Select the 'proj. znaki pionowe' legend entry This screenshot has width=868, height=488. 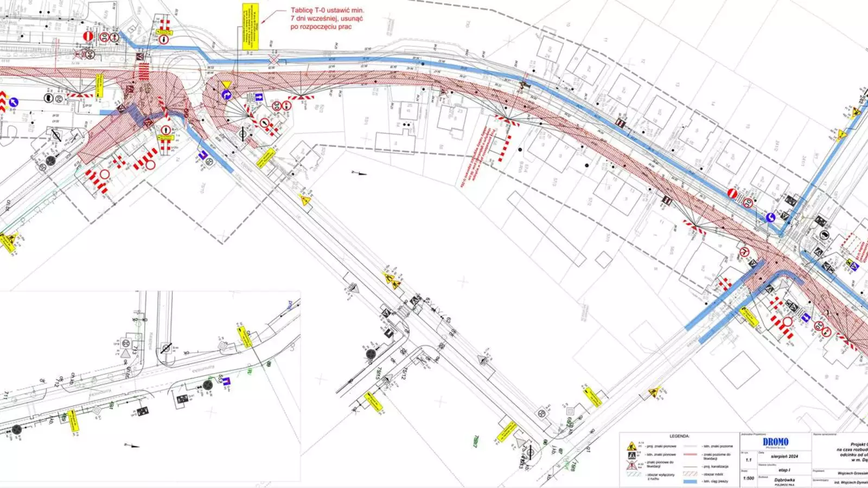[x=660, y=446]
